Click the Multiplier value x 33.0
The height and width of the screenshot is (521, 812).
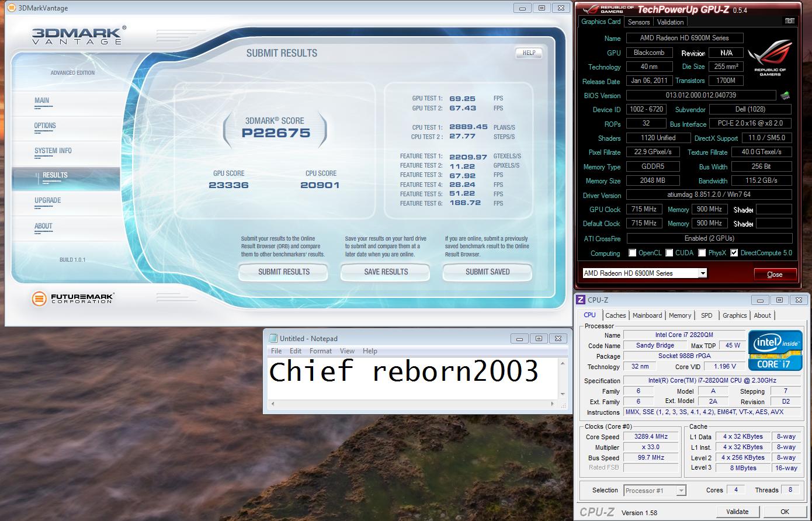[x=651, y=447]
